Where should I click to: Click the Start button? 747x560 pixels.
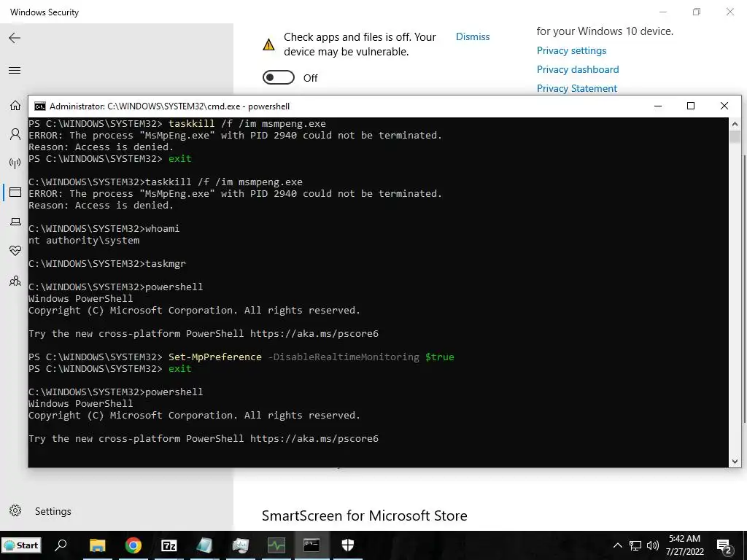pyautogui.click(x=21, y=545)
